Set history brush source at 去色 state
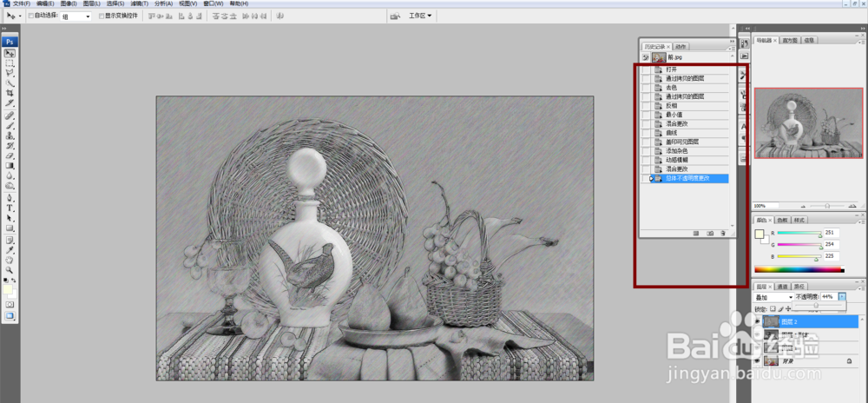Viewport: 868px width, 403px height. [x=646, y=88]
